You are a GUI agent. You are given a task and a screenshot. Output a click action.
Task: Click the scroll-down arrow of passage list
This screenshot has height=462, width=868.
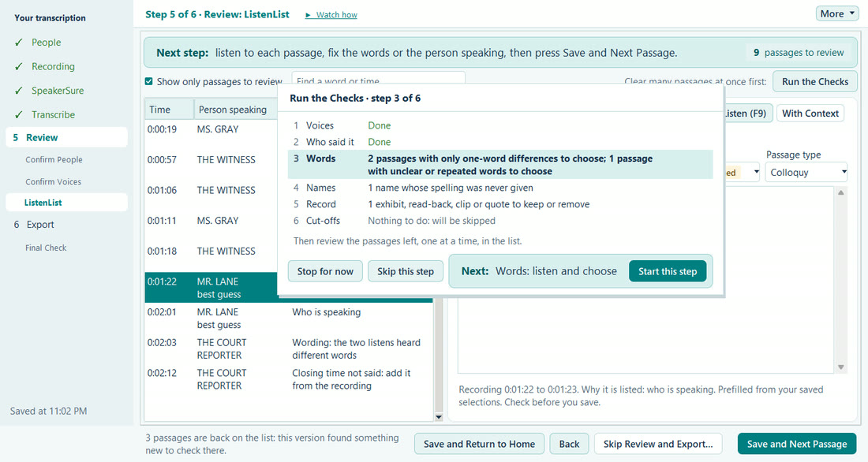coord(439,416)
